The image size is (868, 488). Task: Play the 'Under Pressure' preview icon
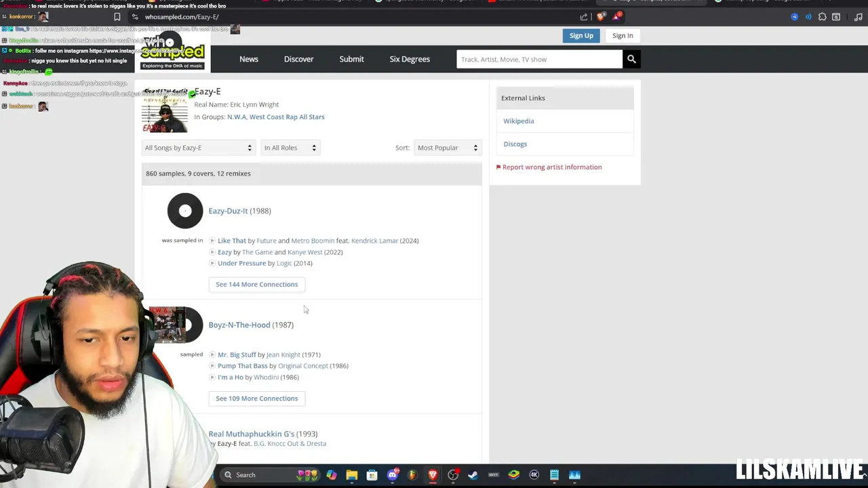(212, 263)
